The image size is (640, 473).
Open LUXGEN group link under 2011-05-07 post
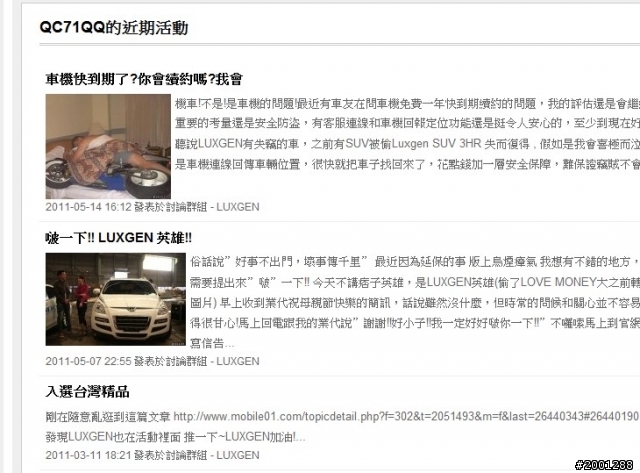tap(238, 361)
